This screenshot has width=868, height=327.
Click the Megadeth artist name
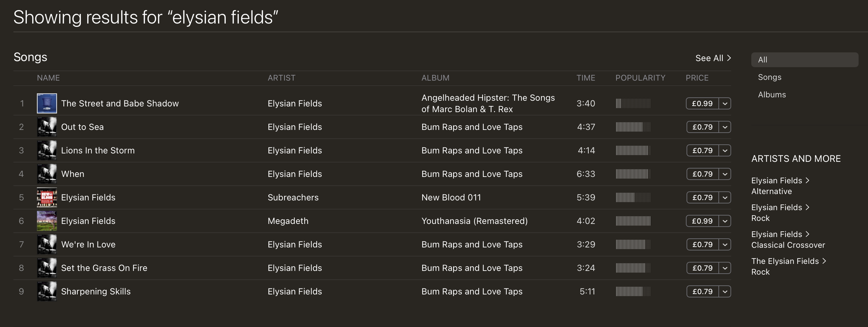click(288, 221)
